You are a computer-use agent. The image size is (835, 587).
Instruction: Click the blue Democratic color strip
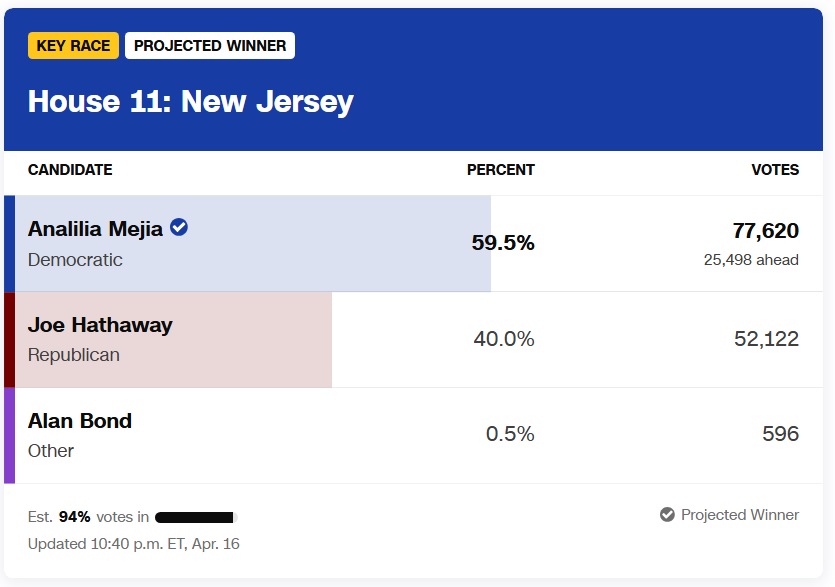tap(9, 243)
